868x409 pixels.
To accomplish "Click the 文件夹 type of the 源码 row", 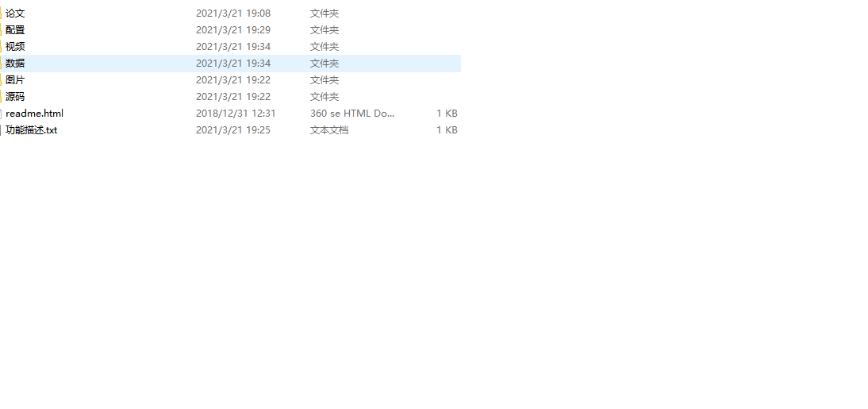I will click(x=325, y=96).
